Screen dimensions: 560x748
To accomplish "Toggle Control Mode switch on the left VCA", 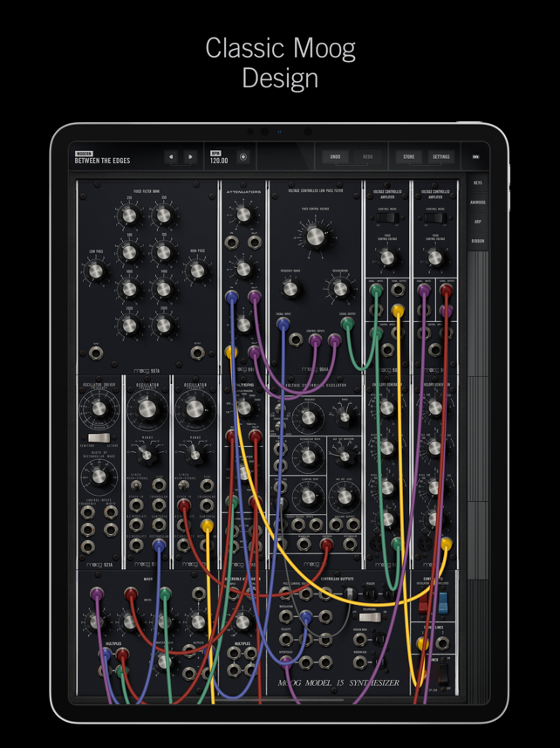I will click(x=387, y=218).
